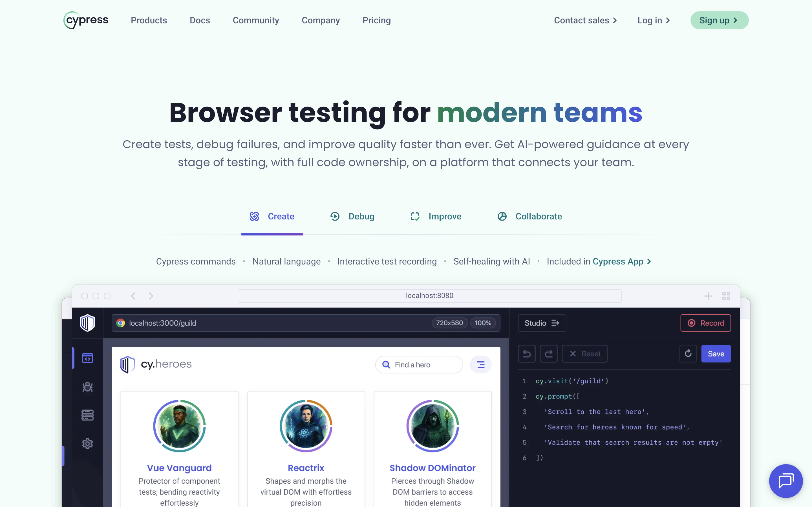The image size is (812, 507).
Task: Click the Sign up button
Action: [x=719, y=20]
